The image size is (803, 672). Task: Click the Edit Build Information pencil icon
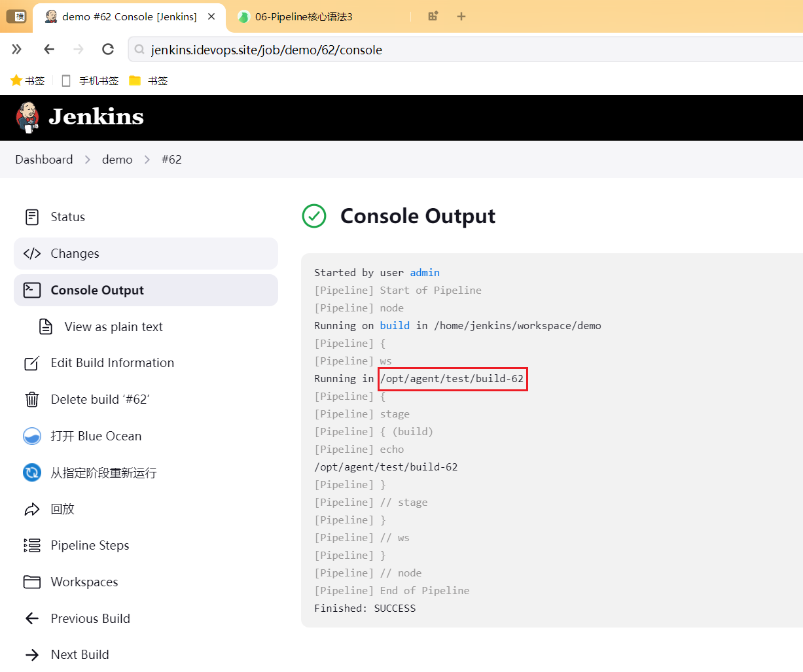coord(31,363)
